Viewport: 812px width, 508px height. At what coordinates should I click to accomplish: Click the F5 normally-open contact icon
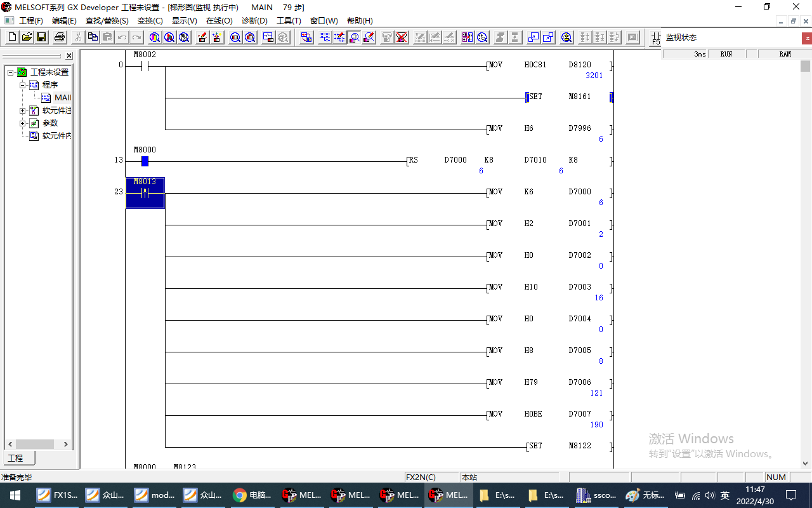click(656, 38)
